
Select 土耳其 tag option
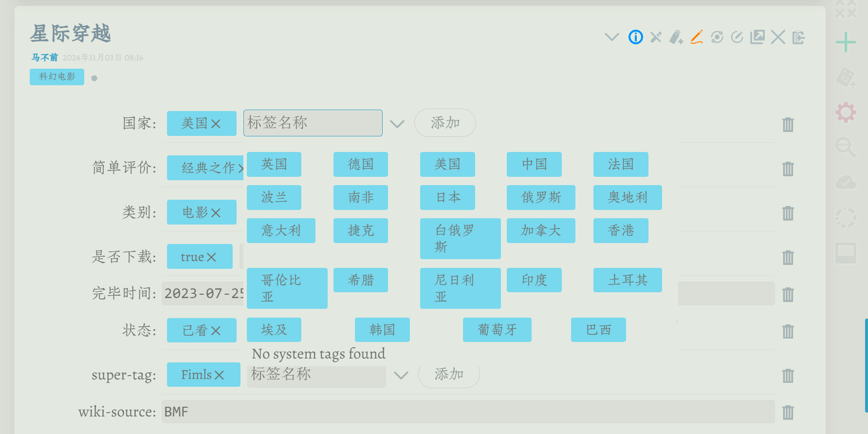(628, 280)
